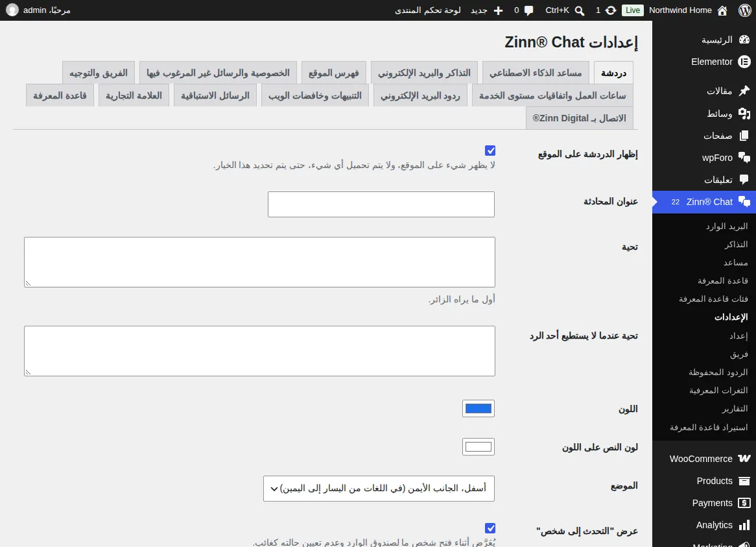This screenshot has height=547, width=756.
Task: Open the الرسائل الاستباقية tab
Action: 215,95
